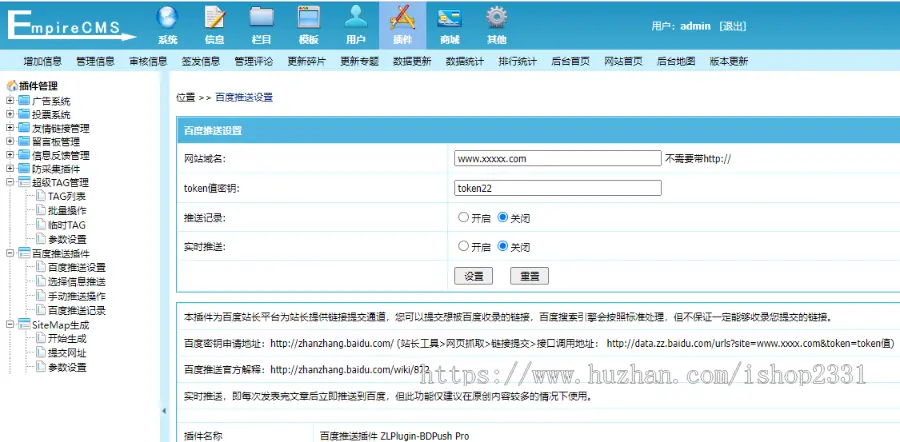Click the 百度推送设置 breadcrumb link

click(x=244, y=98)
